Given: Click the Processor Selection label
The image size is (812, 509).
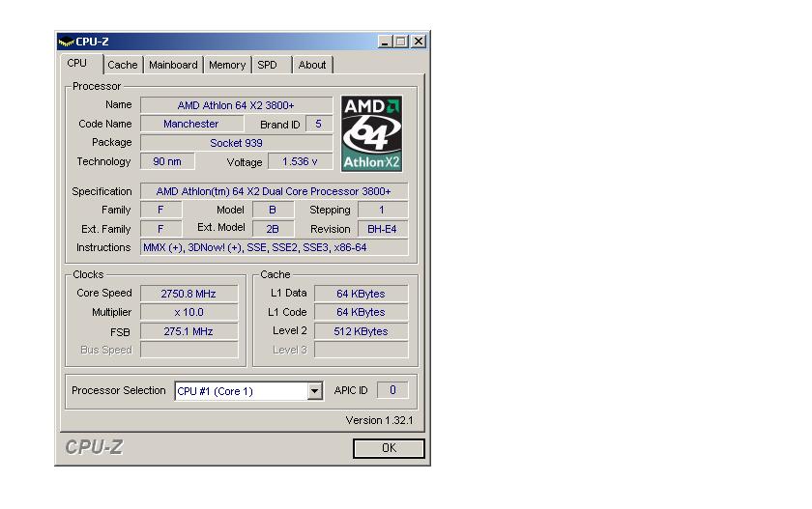Looking at the screenshot, I should coord(119,390).
